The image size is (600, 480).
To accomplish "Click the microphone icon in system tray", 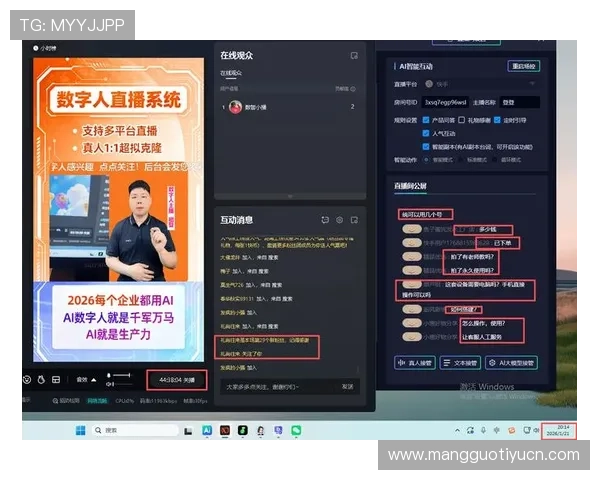I will (x=484, y=431).
